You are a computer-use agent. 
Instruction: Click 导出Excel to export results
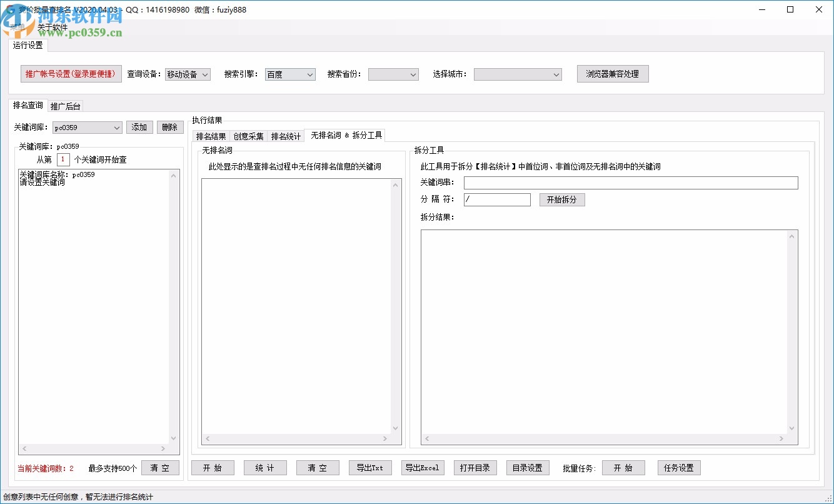[x=423, y=466]
